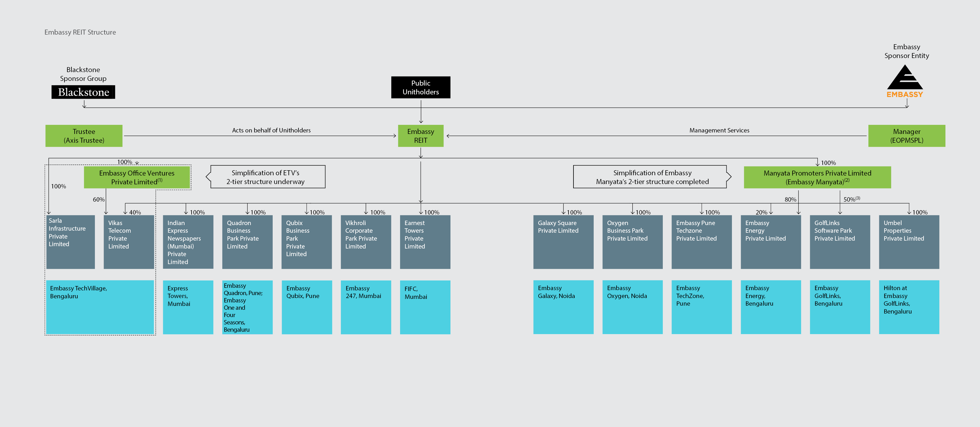Click Express Towers, Mumbai asset box
This screenshot has height=427, width=980.
[188, 307]
